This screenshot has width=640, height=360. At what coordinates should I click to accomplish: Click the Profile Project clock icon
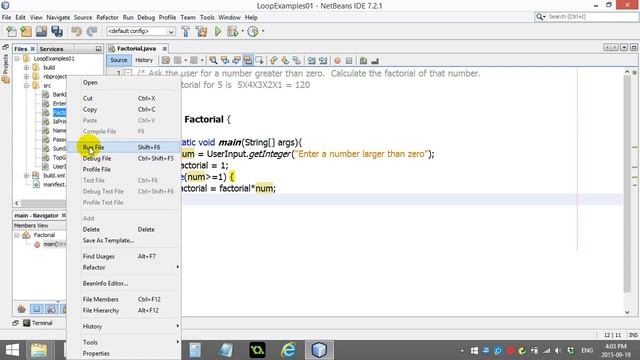tap(253, 31)
